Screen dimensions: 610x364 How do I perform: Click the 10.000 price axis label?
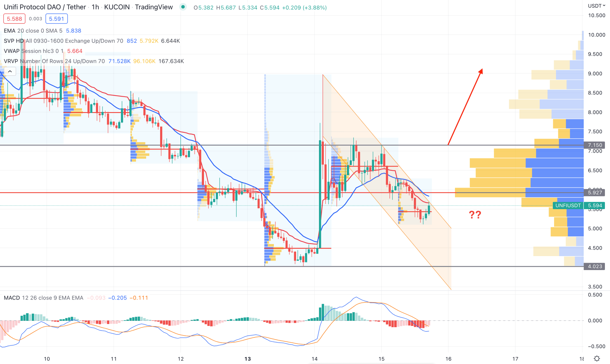pos(596,35)
